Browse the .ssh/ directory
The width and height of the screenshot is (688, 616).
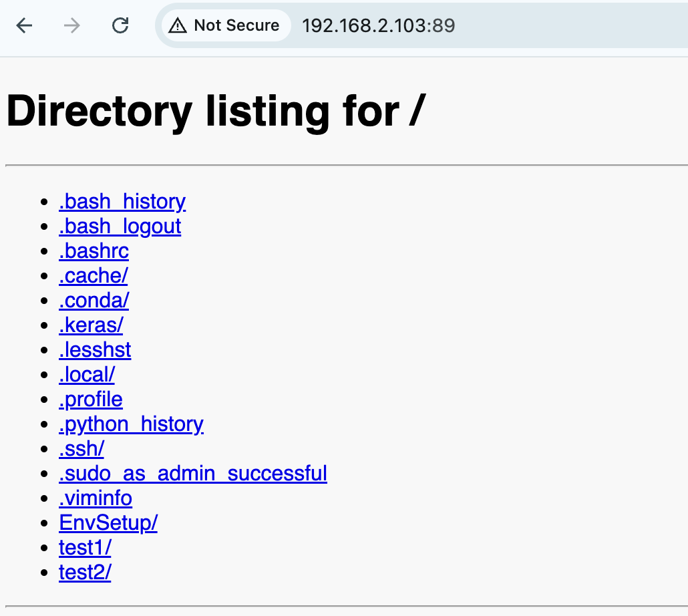point(81,449)
